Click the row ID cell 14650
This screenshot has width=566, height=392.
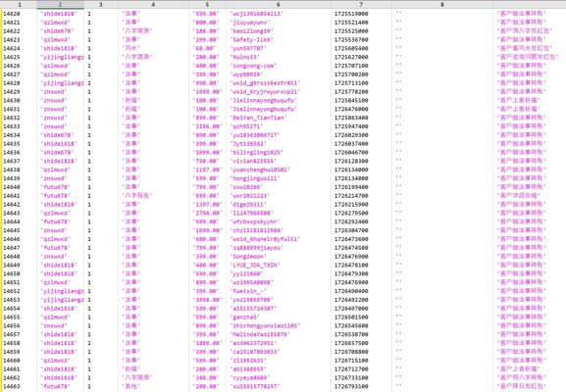click(x=12, y=273)
